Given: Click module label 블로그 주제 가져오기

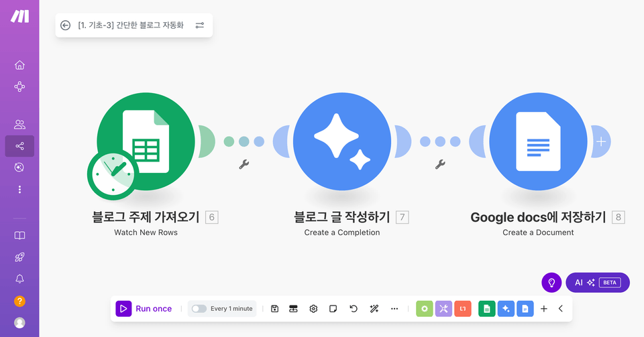Looking at the screenshot, I should [146, 217].
